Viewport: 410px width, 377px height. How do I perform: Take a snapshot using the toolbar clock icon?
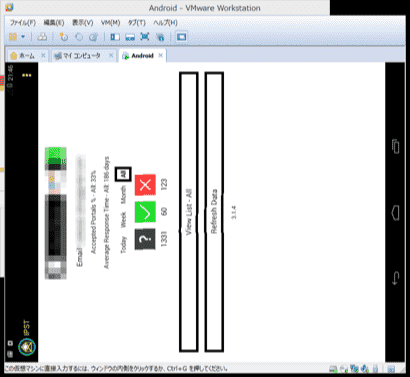coord(63,37)
